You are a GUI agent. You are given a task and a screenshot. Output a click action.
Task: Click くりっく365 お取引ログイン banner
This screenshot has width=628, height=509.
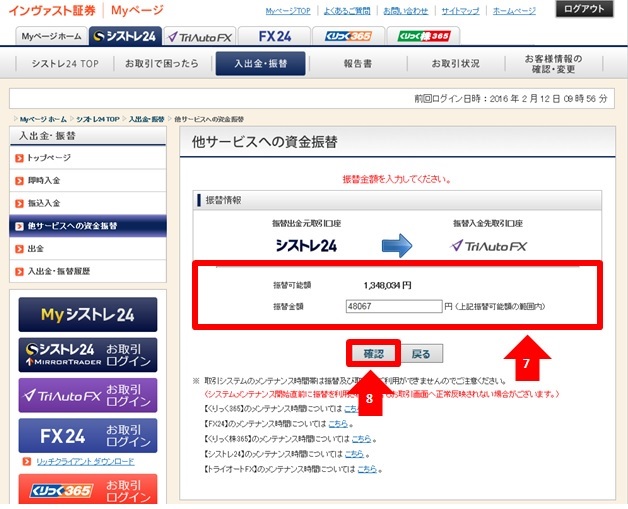point(88,489)
